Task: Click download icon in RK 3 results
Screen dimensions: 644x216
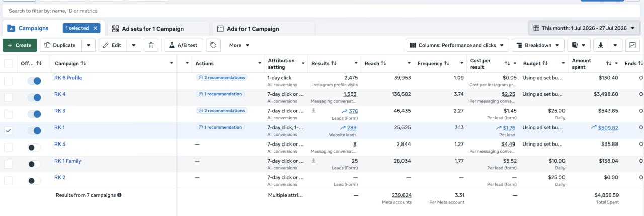Action: [313, 111]
